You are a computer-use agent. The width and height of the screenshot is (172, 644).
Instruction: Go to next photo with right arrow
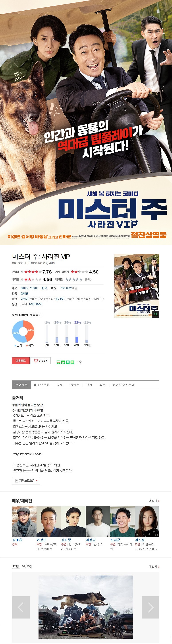tap(150, 607)
